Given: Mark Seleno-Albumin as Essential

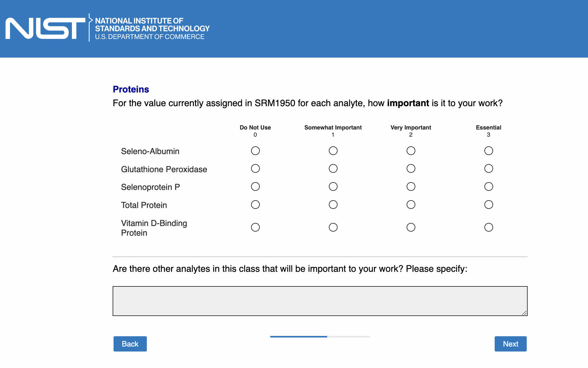Looking at the screenshot, I should click(488, 151).
